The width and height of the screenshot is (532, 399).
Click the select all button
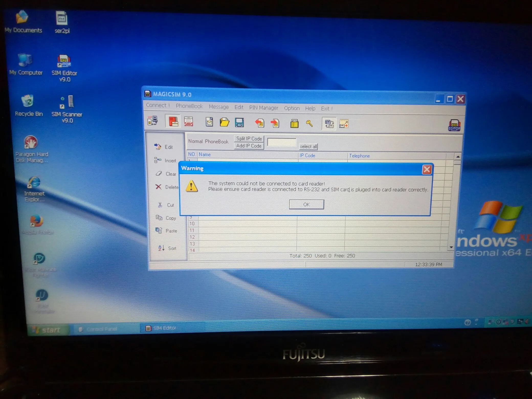(308, 147)
